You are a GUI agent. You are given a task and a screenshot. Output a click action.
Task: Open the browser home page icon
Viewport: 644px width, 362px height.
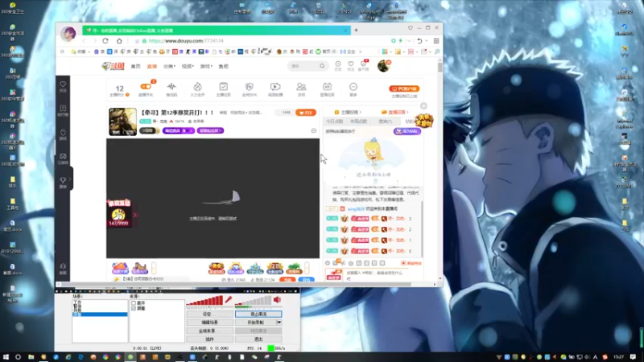click(x=119, y=41)
